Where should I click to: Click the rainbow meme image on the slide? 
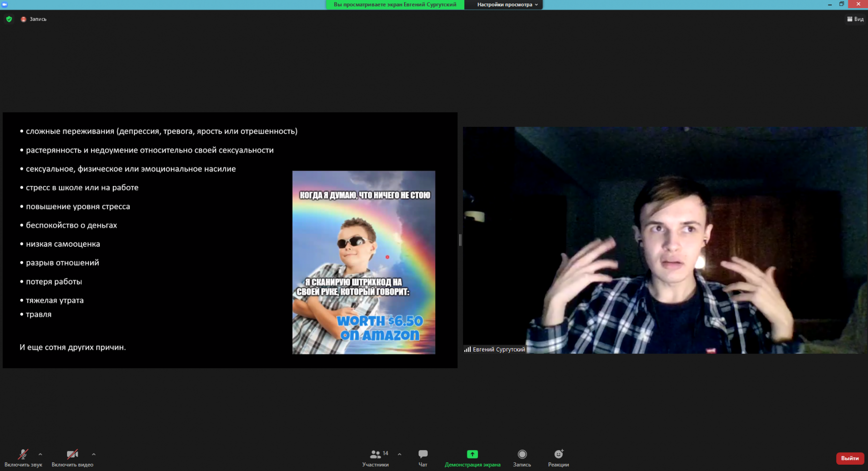tap(364, 262)
